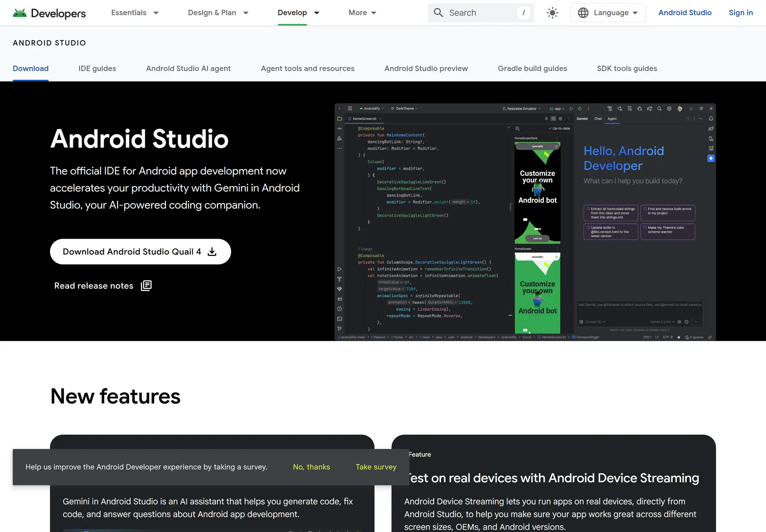Click the Android Studio IDE screenshot image
Viewport: 766px width, 532px height.
pos(525,222)
